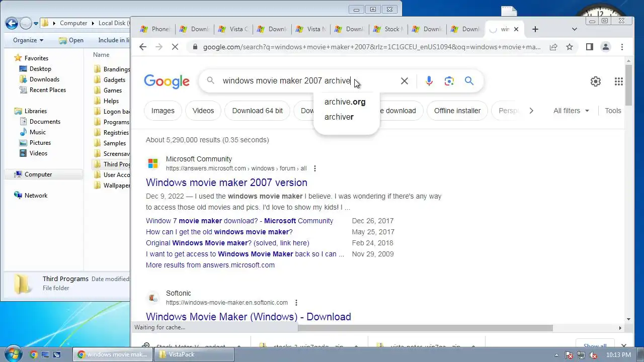
Task: Click Open button in Explorer toolbar
Action: point(71,40)
